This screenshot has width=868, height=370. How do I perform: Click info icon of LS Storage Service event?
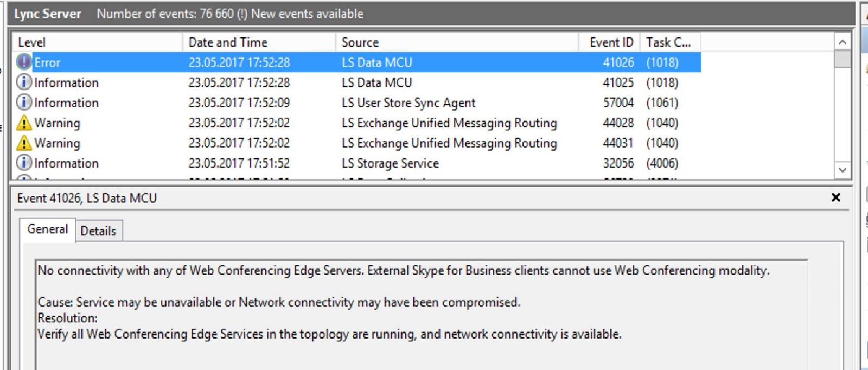pos(24,163)
